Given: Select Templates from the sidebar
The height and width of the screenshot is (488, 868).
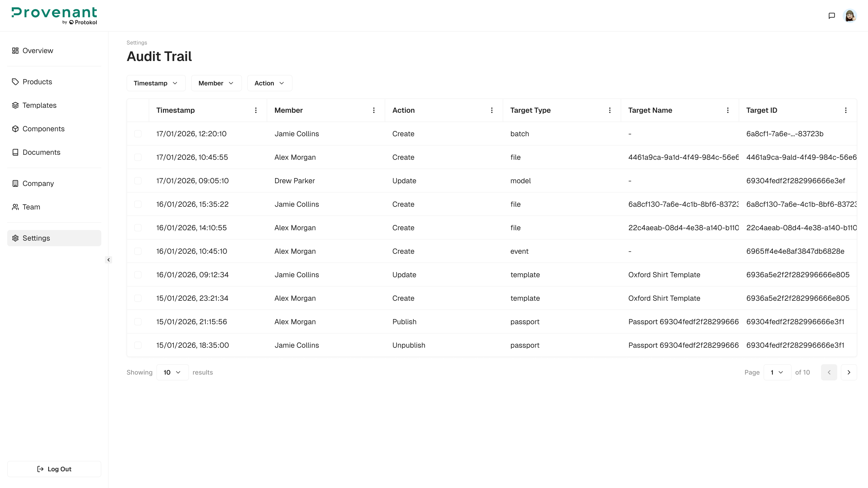Looking at the screenshot, I should point(39,105).
